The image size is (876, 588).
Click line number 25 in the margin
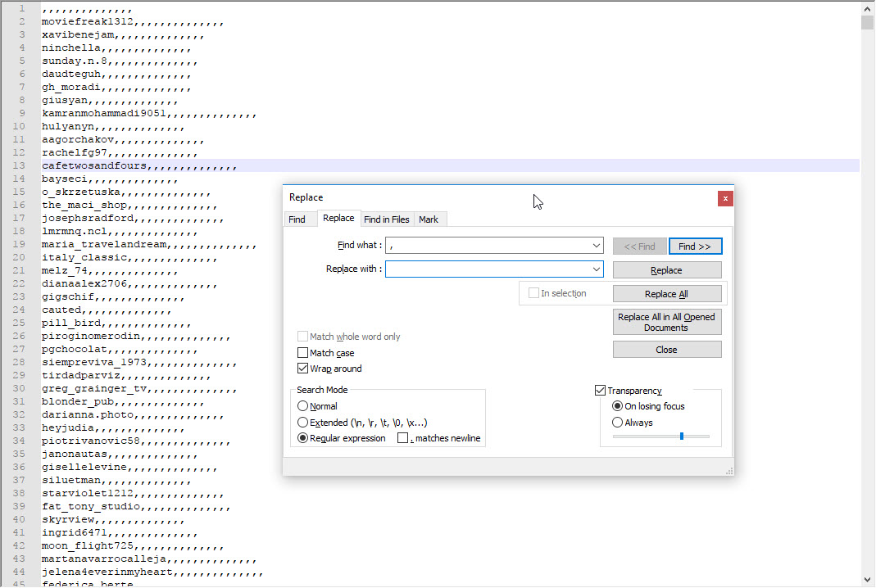[18, 323]
